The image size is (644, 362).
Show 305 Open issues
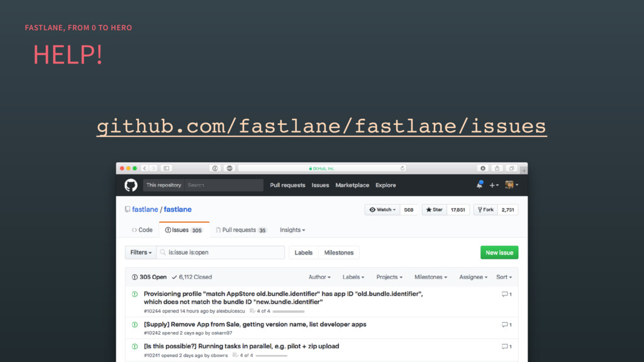click(149, 277)
